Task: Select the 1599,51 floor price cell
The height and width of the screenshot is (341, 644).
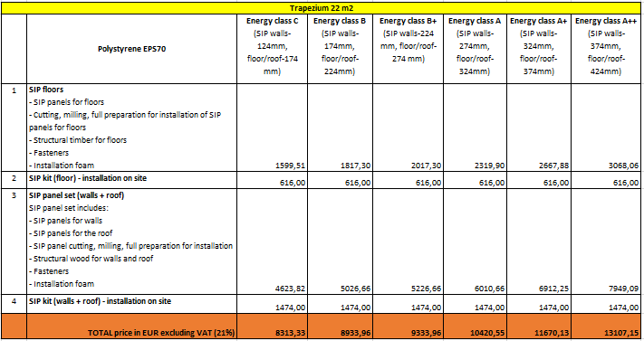Action: coord(272,128)
